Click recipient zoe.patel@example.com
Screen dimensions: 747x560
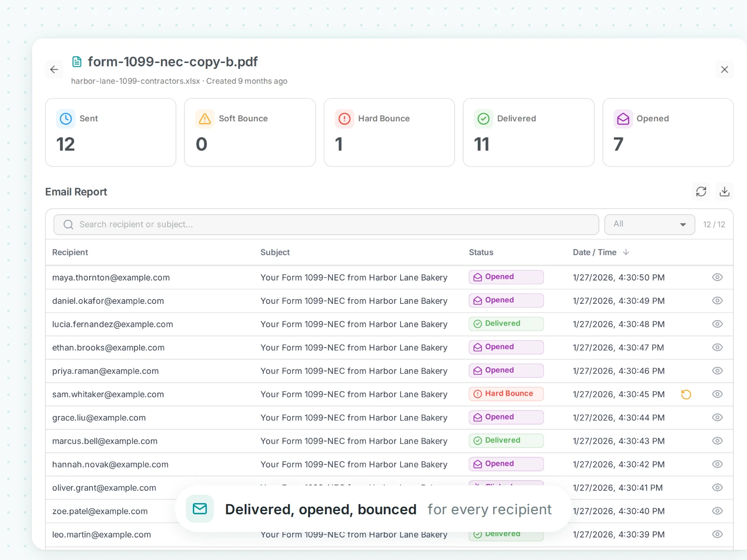[x=100, y=511]
